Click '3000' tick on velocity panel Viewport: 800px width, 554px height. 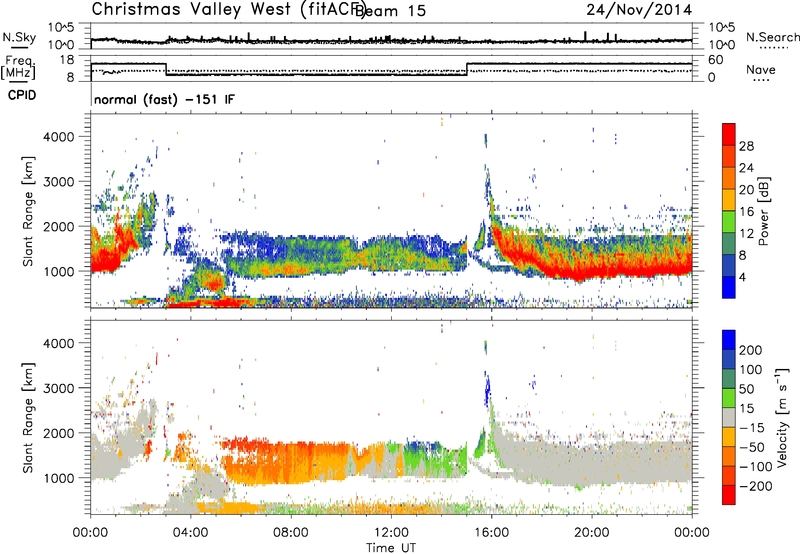click(x=58, y=388)
